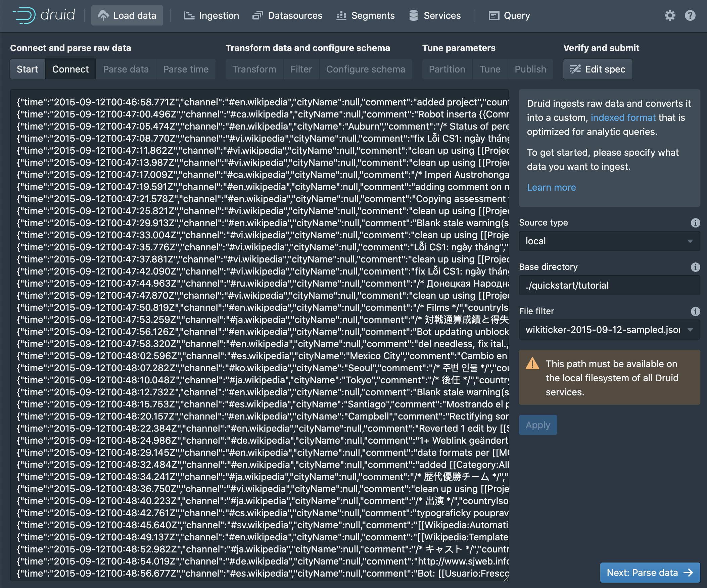
Task: Expand File filter suggestions dropdown arrow
Action: (690, 330)
